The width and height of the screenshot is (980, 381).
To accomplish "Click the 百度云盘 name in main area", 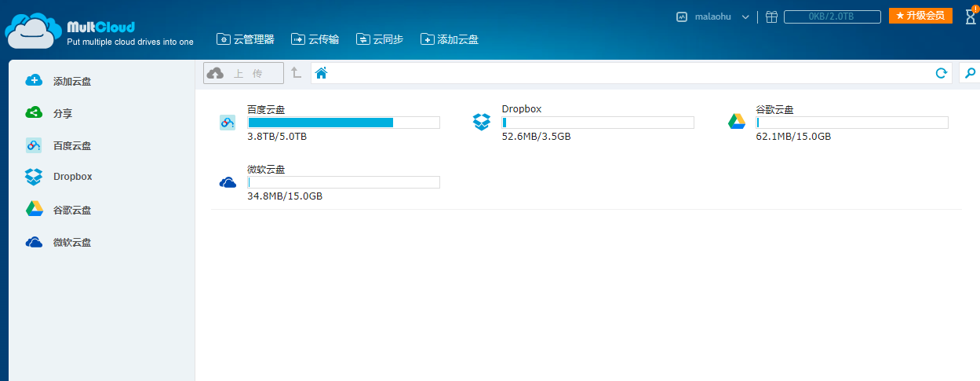I will pos(266,109).
